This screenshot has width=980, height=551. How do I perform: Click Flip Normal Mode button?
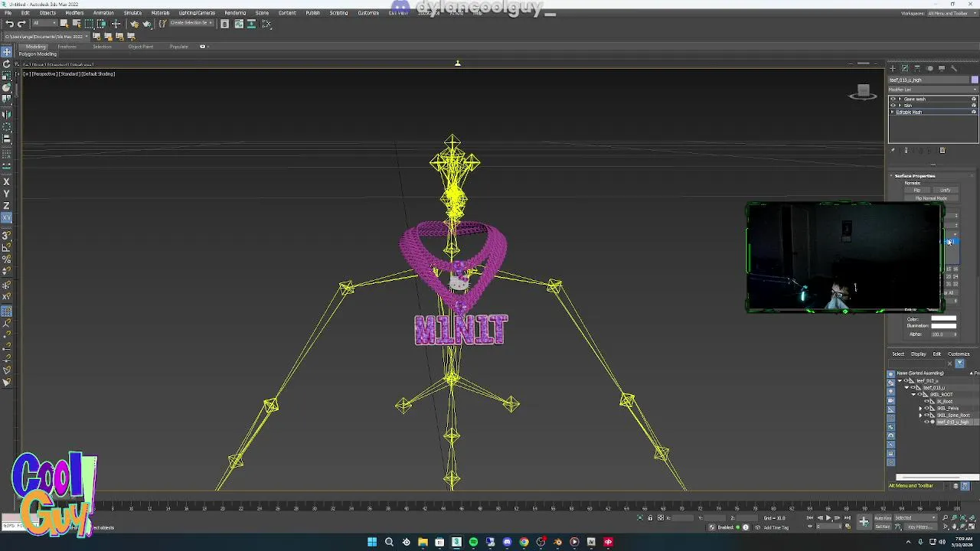(x=931, y=198)
